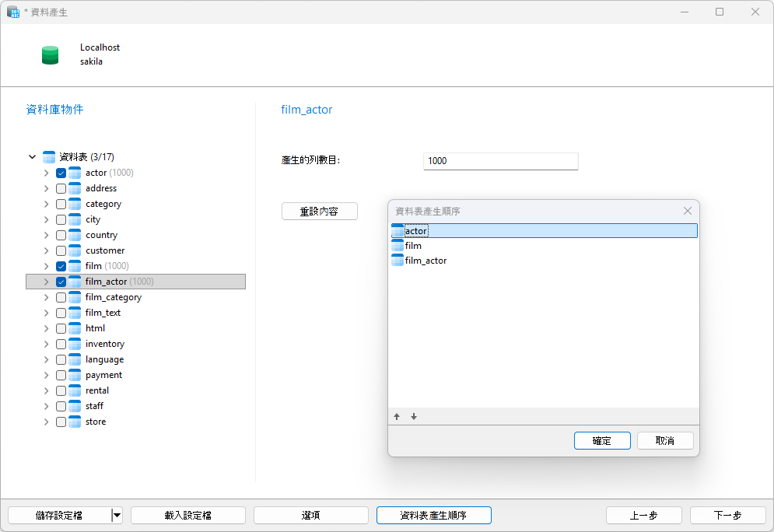Click the city table icon in the tree
Viewport: 774px width, 532px height.
(75, 219)
